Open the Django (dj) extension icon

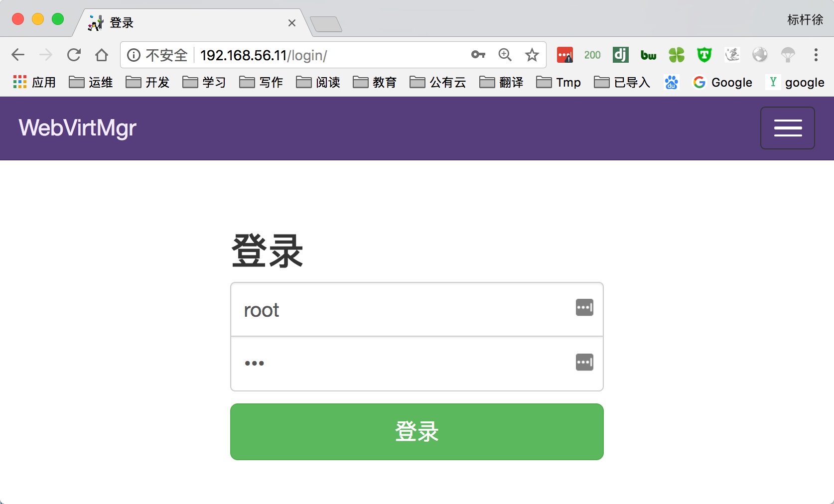click(621, 55)
